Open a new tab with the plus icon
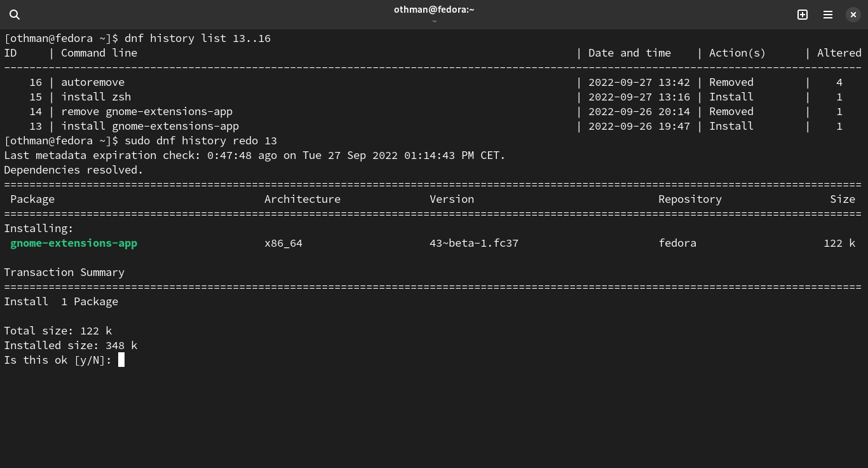This screenshot has height=468, width=868. pos(803,15)
